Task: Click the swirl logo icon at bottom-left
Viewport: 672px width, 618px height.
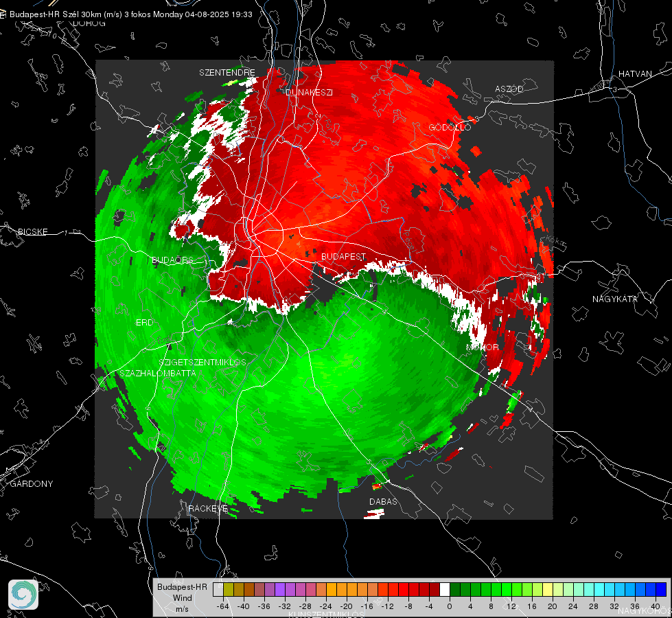Action: pos(23,595)
